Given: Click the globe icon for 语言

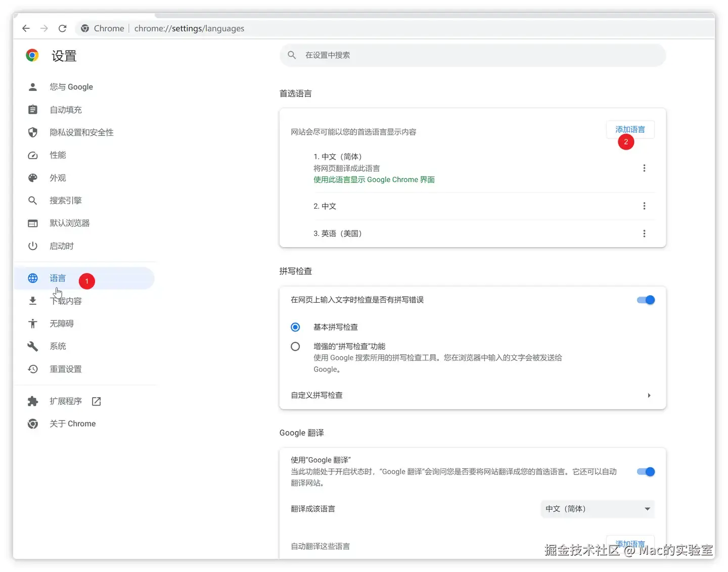Looking at the screenshot, I should 33,278.
